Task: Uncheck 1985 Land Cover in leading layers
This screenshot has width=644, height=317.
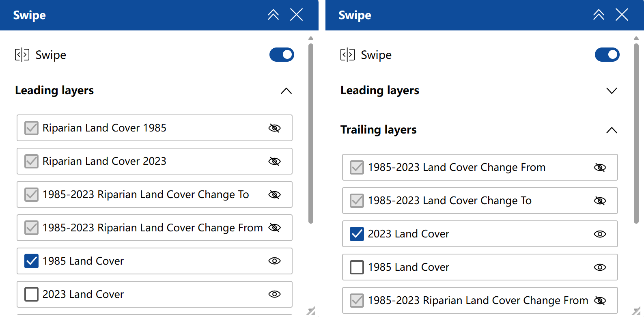Action: click(x=32, y=261)
